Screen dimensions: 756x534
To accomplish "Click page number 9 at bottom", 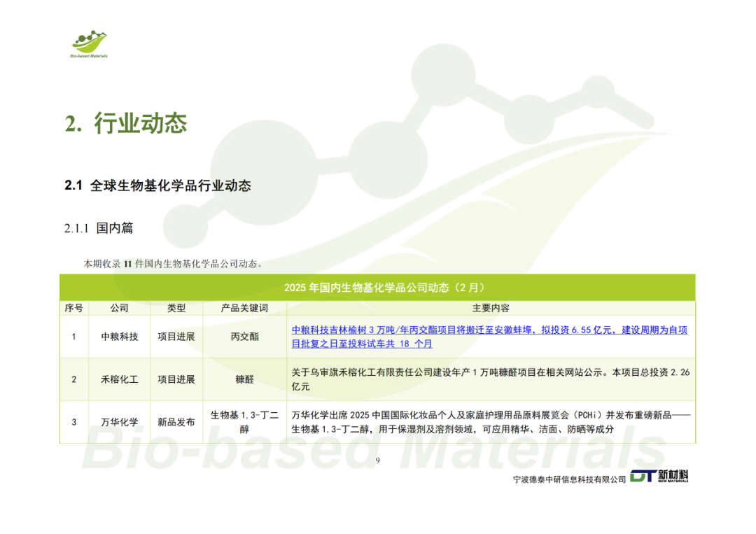I will (x=377, y=460).
